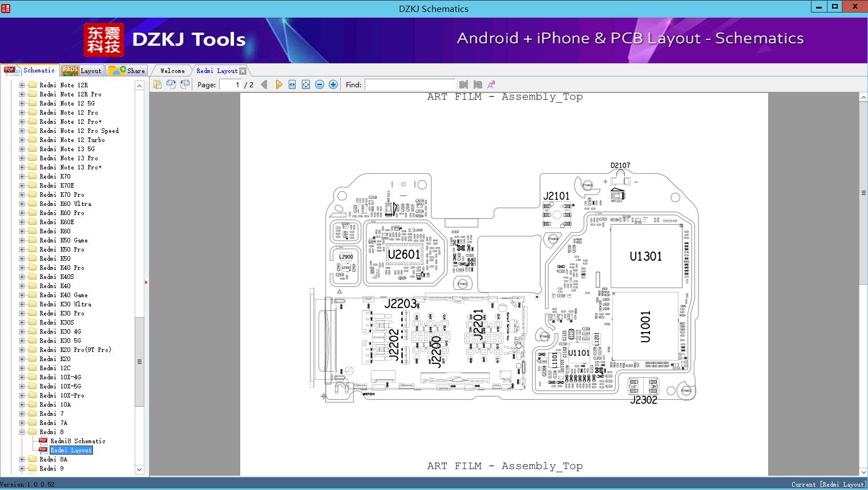Minimize the DZKJ Schematics window

[819, 6]
